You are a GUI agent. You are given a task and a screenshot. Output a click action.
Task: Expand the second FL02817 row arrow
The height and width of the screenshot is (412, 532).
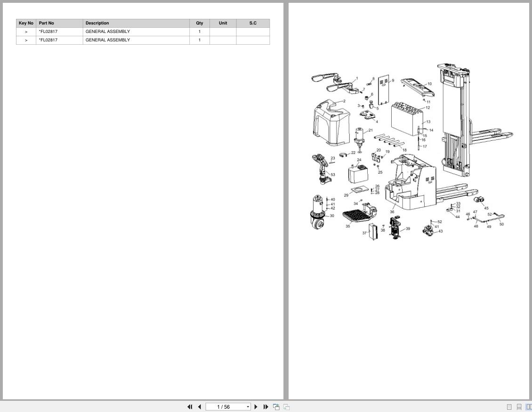pos(26,40)
